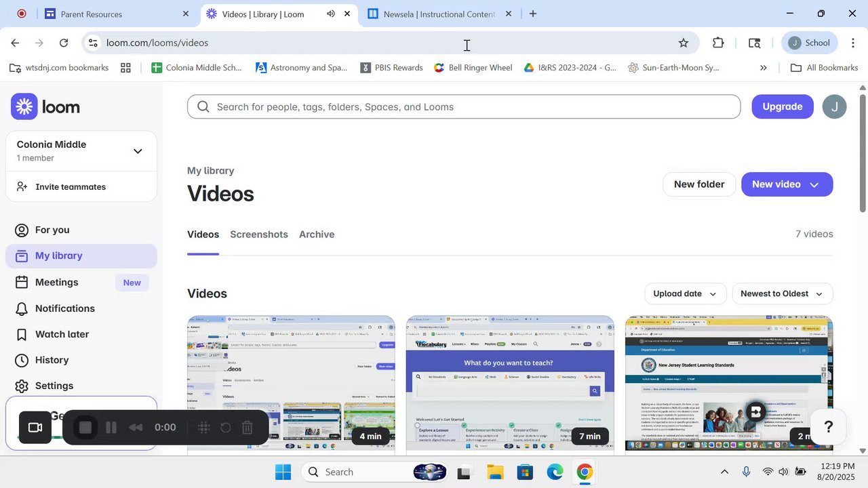Click the Watch later bookmark icon
Screen dimensions: 868x488
coord(22,334)
